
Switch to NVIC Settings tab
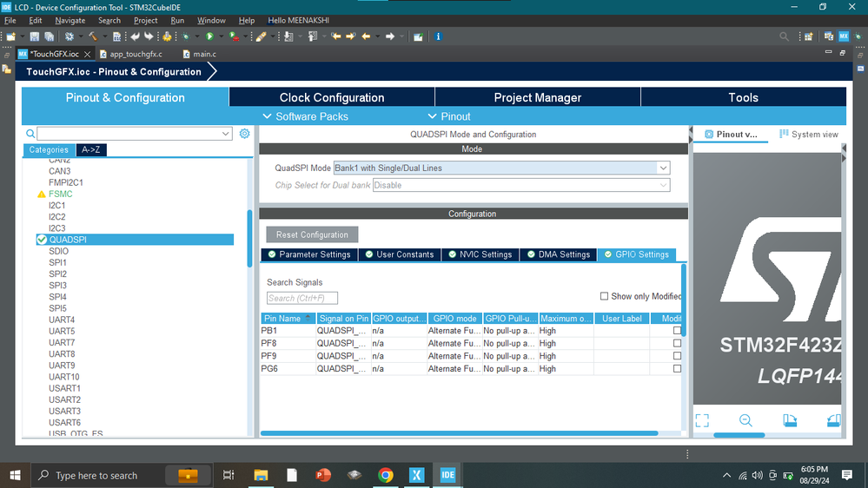coord(480,254)
